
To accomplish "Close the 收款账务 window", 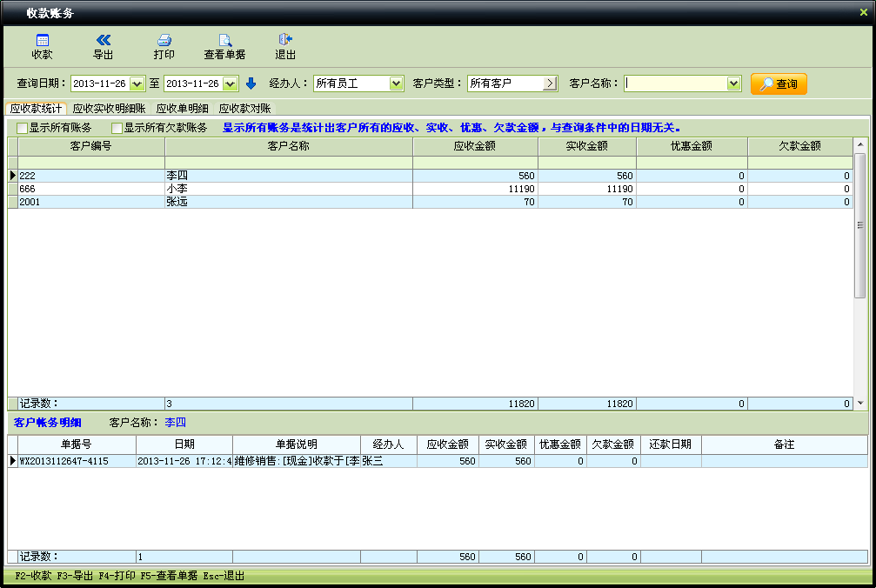I will (863, 12).
